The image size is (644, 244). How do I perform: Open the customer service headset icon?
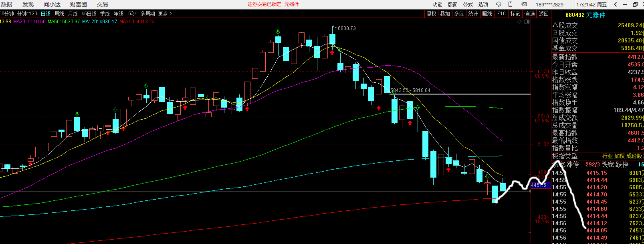(499, 4)
